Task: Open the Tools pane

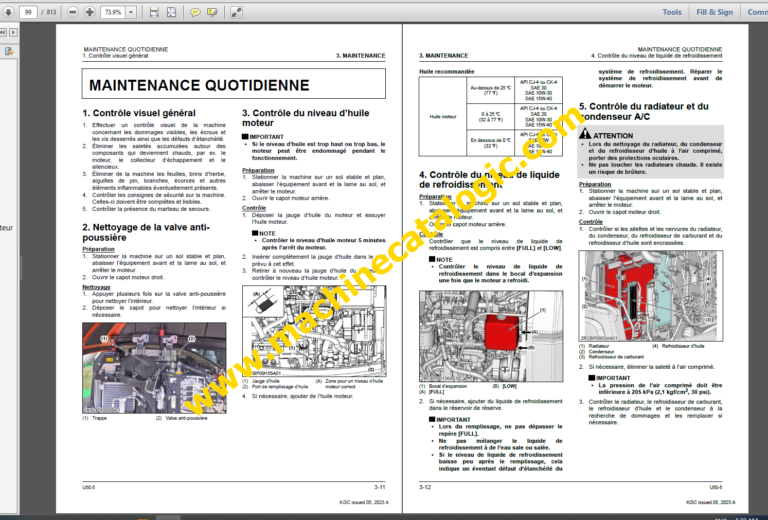Action: click(x=672, y=12)
